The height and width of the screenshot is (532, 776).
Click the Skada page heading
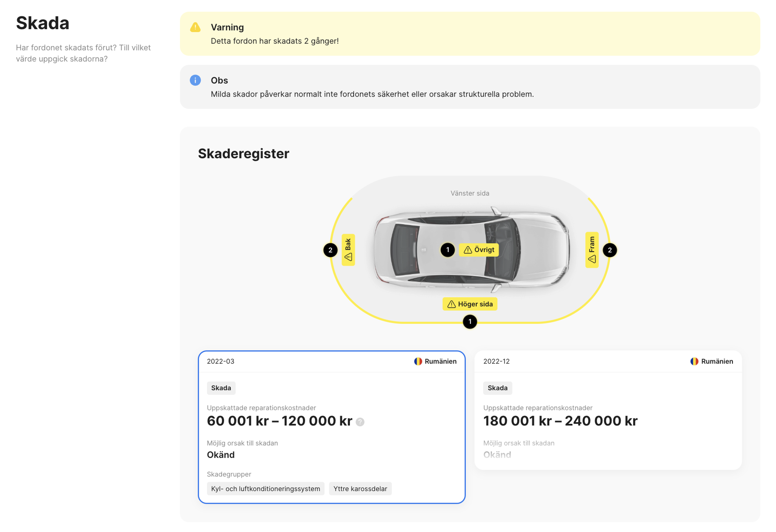coord(43,23)
